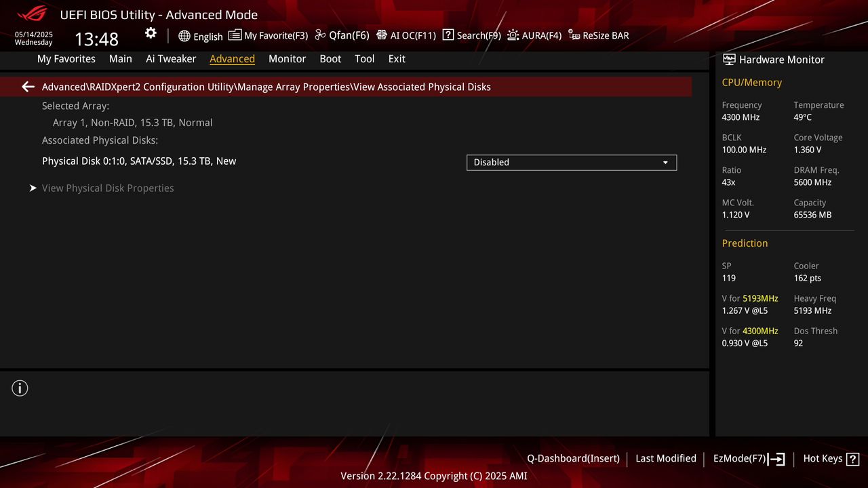Open the Hot Keys help
Viewport: 868px width, 488px height.
831,459
